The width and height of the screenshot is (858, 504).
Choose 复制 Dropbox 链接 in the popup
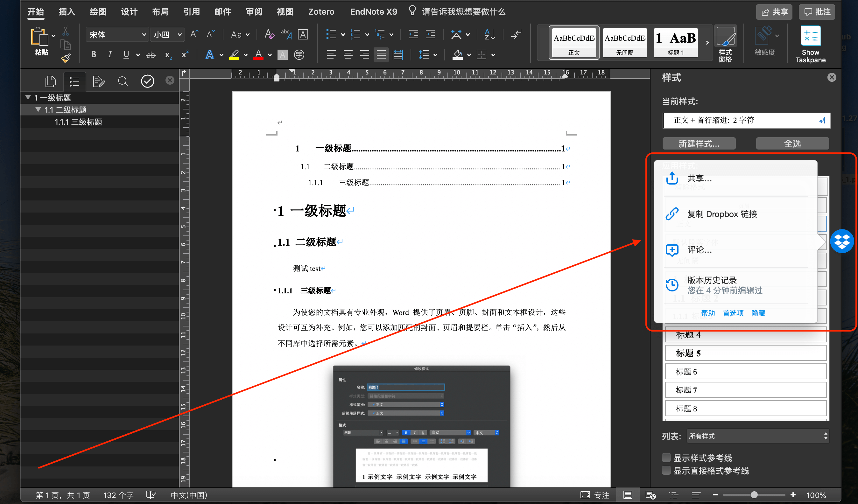[x=735, y=214]
